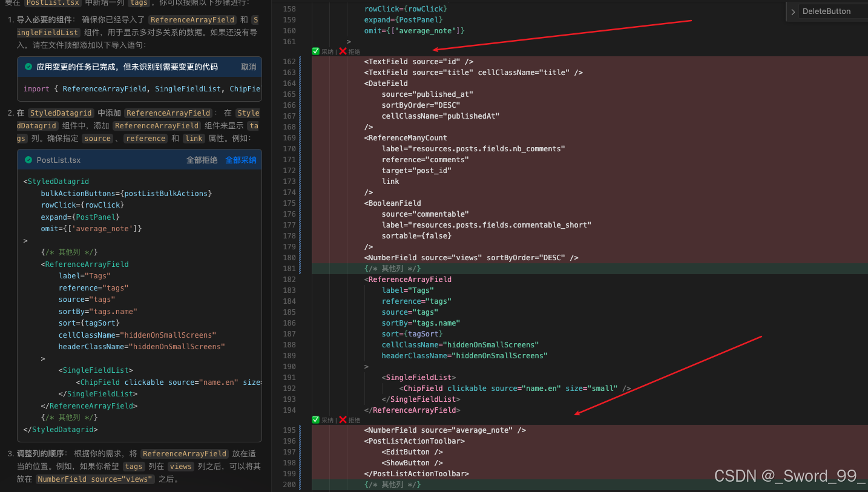The width and height of the screenshot is (868, 492).
Task: Click NumberField source="average_note" on line 195
Action: click(x=445, y=430)
